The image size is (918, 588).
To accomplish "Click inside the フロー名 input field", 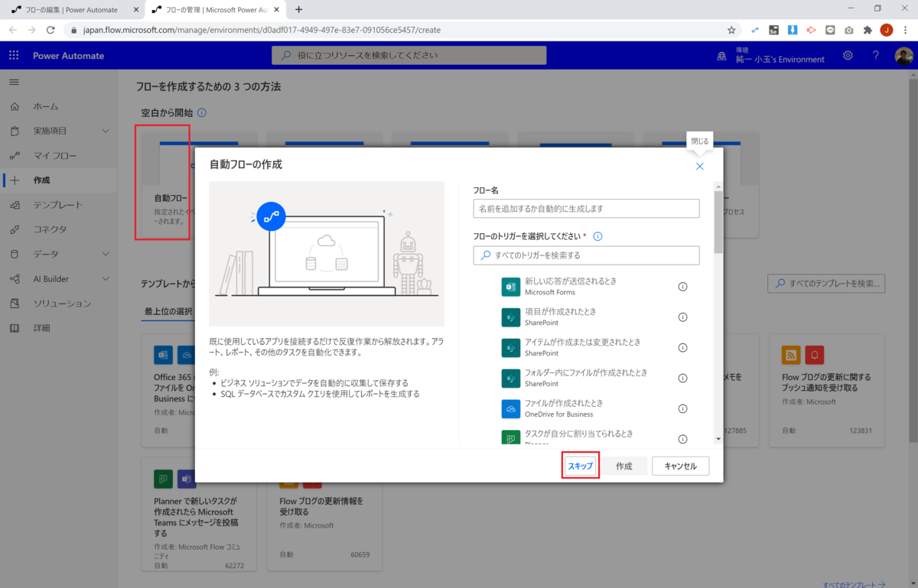I will pyautogui.click(x=585, y=208).
